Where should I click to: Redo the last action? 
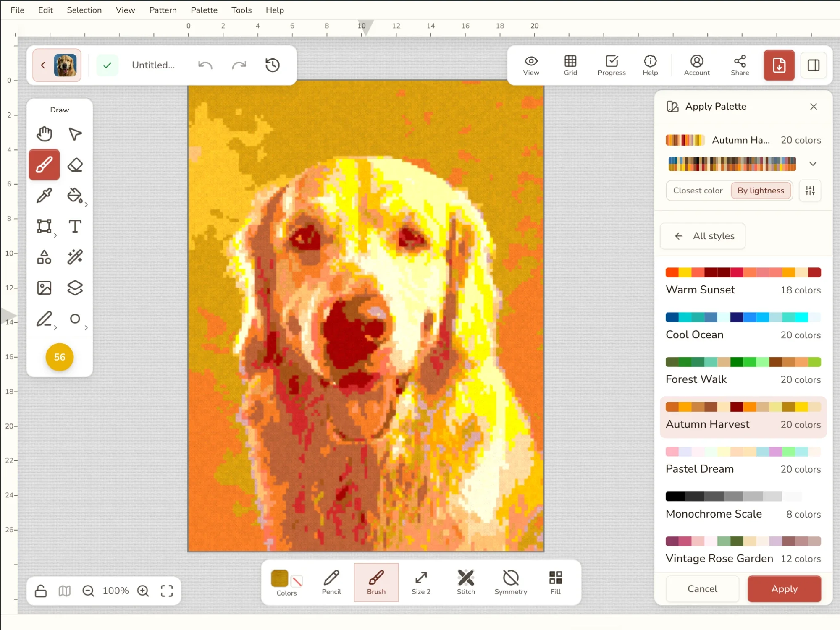[x=239, y=65]
